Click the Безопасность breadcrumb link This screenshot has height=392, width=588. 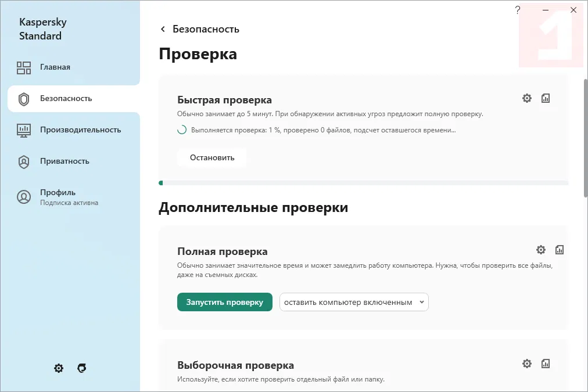point(206,29)
